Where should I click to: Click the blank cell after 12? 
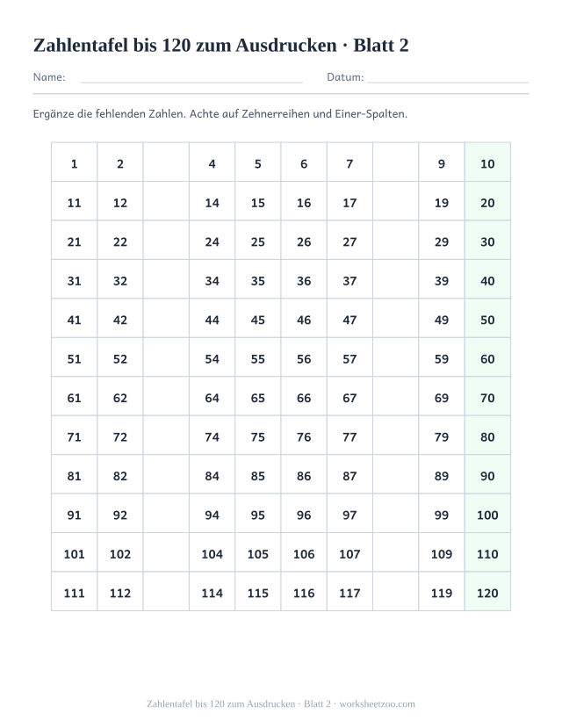pos(166,201)
